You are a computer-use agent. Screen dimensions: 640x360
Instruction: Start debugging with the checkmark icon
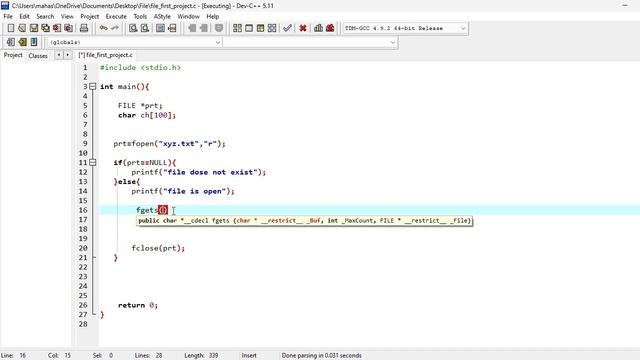coord(287,28)
